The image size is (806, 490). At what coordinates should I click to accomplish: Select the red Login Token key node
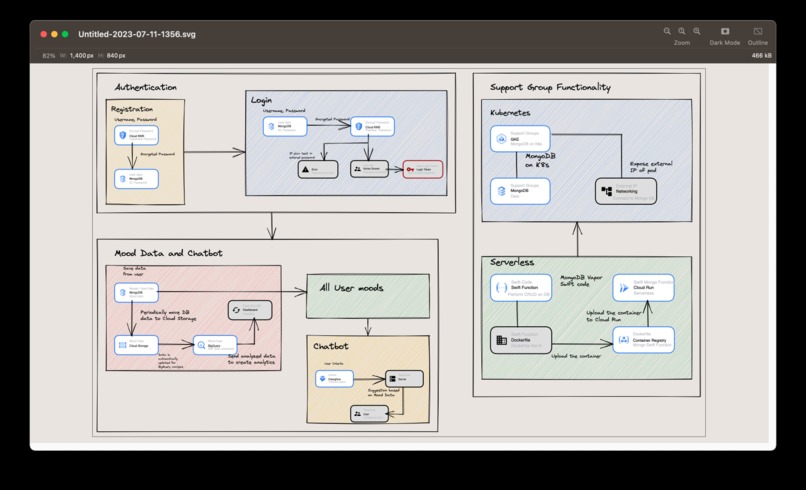pyautogui.click(x=423, y=169)
